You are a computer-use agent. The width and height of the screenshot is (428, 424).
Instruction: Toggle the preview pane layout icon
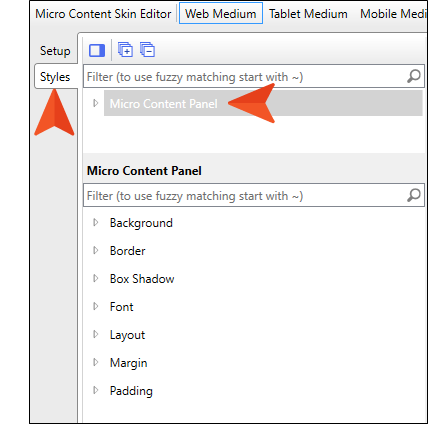coord(97,51)
